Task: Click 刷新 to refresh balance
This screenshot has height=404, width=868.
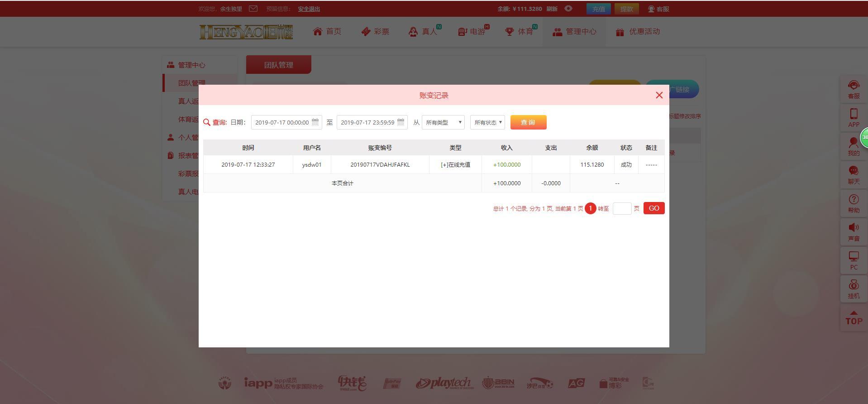Action: click(552, 9)
